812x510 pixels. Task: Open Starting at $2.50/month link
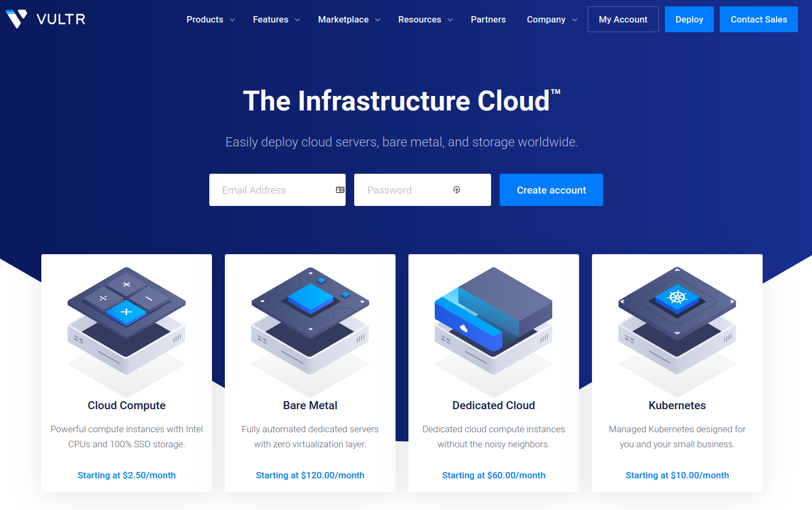127,475
